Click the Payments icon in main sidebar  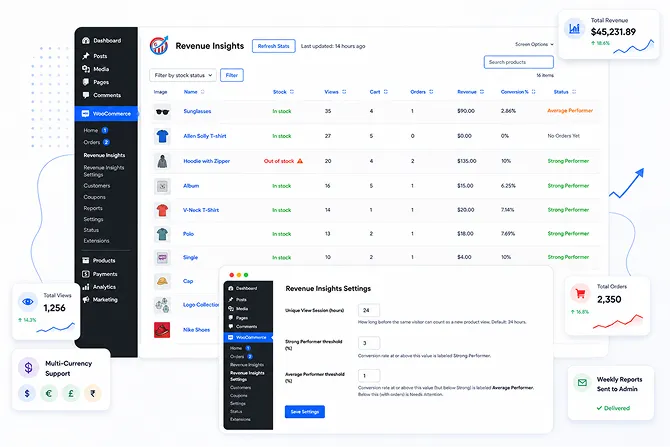point(86,274)
